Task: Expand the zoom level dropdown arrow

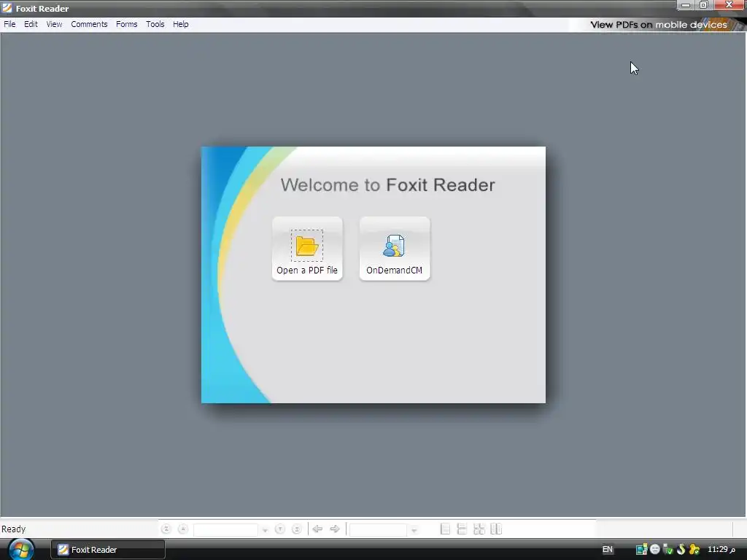Action: click(414, 529)
